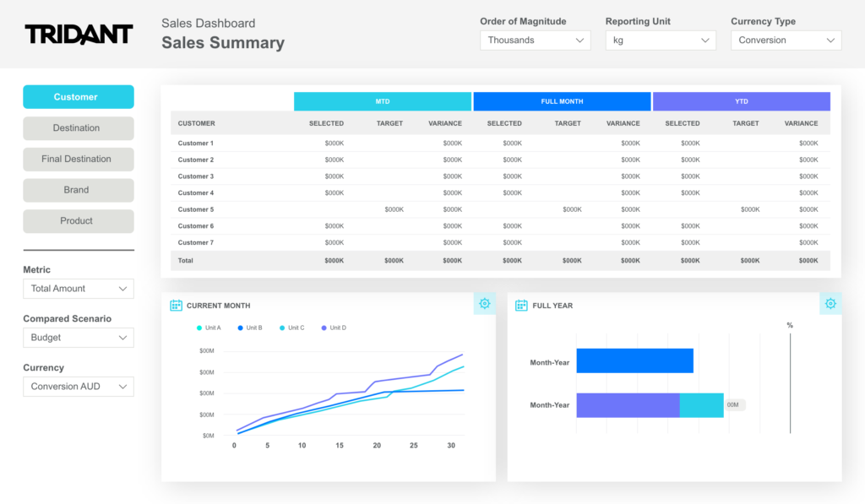Select the Customer 5 table row
Screen dimensions: 865x504
pyautogui.click(x=500, y=209)
